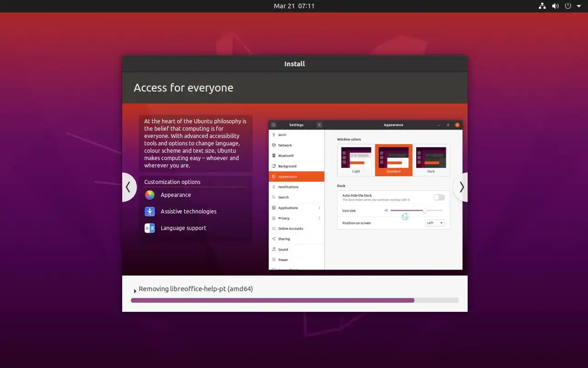588x368 pixels.
Task: Go to the previous slide arrow
Action: pyautogui.click(x=129, y=187)
